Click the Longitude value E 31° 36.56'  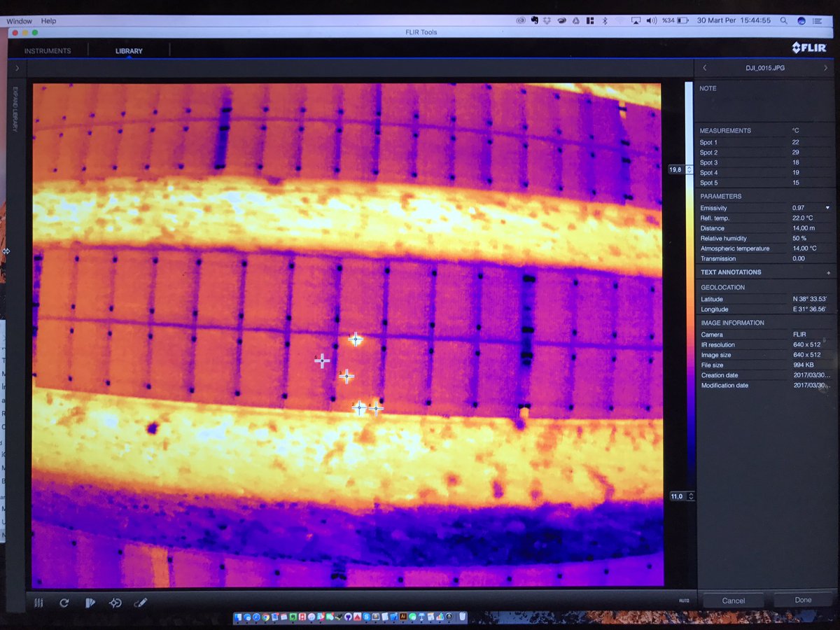pos(809,309)
